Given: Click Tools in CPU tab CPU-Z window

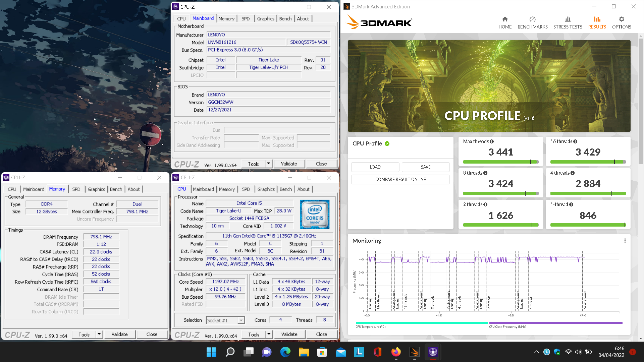Looking at the screenshot, I should point(254,334).
